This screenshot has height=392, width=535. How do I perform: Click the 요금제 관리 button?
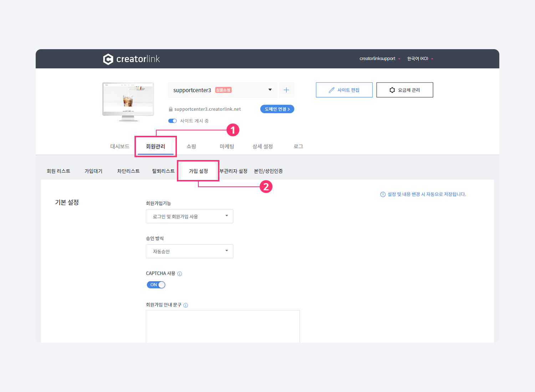tap(405, 90)
